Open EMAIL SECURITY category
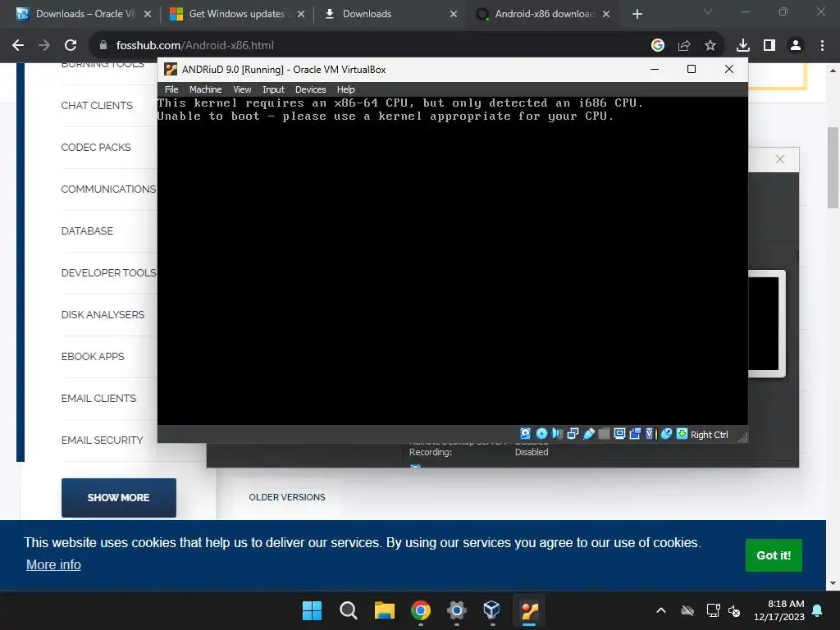The image size is (840, 630). pyautogui.click(x=102, y=440)
